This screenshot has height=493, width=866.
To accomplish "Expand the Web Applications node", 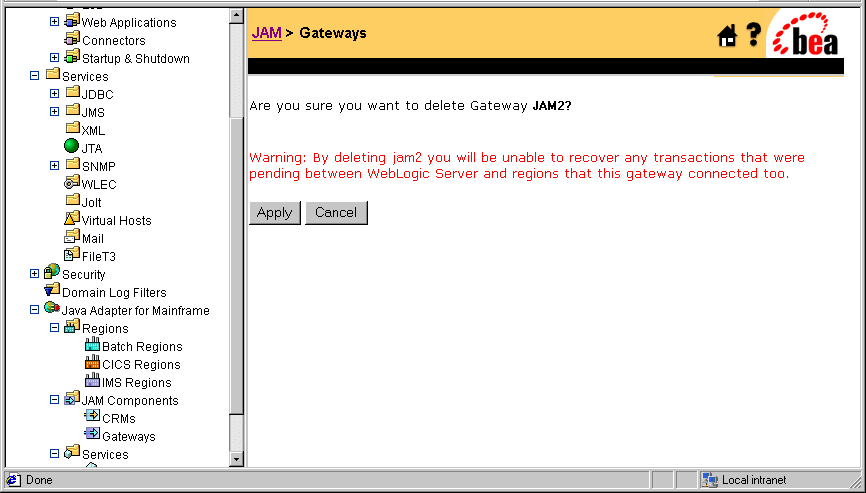I will point(54,22).
